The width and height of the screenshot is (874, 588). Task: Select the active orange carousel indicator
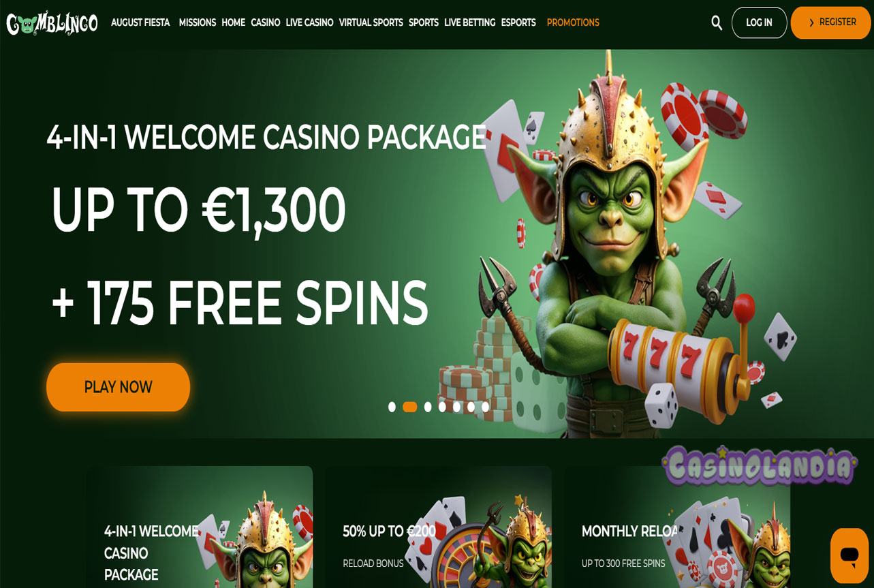409,407
